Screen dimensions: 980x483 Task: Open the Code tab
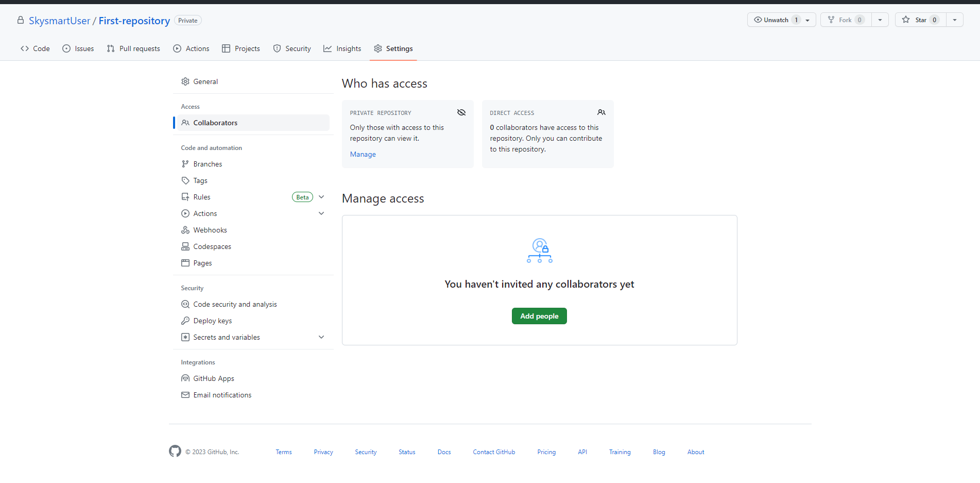(x=35, y=48)
